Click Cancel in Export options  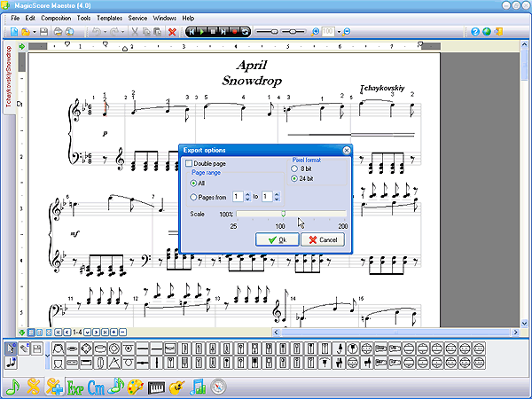pos(323,240)
